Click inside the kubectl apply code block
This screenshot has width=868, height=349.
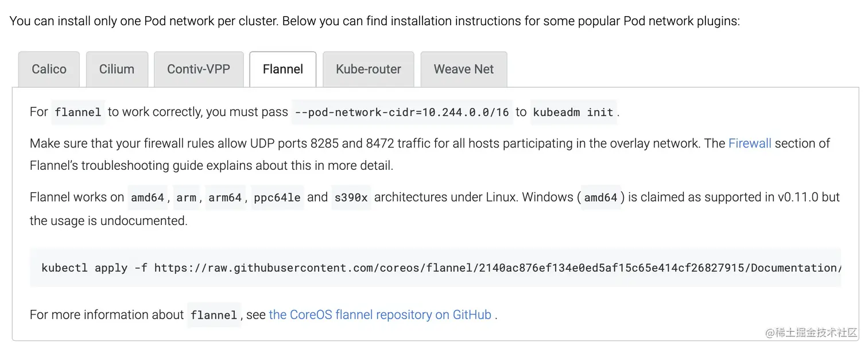[x=435, y=267]
